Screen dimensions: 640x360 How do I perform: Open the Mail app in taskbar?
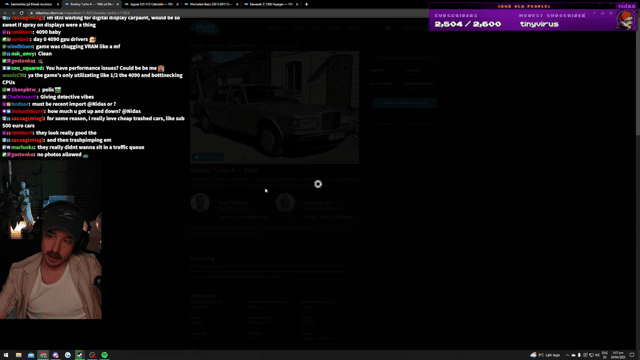31,355
